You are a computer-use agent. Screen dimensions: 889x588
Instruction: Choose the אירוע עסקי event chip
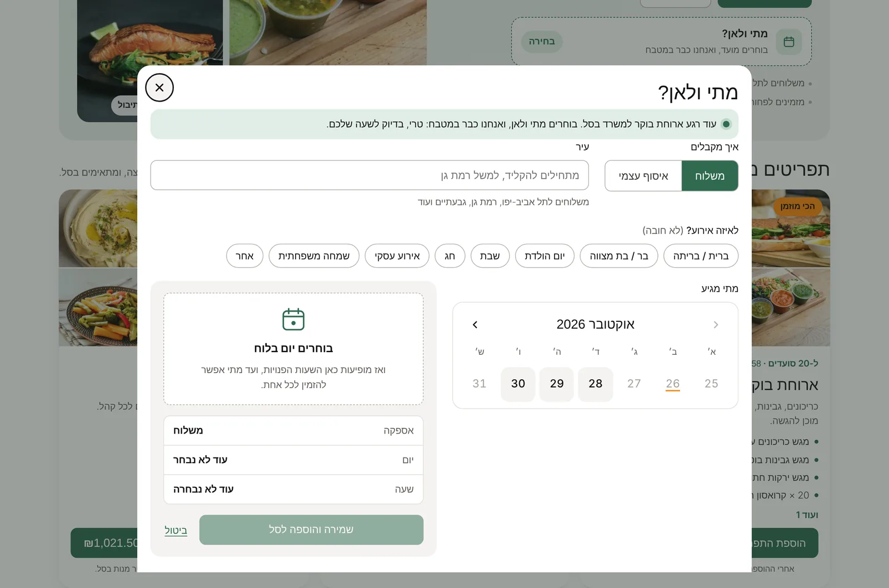tap(397, 256)
